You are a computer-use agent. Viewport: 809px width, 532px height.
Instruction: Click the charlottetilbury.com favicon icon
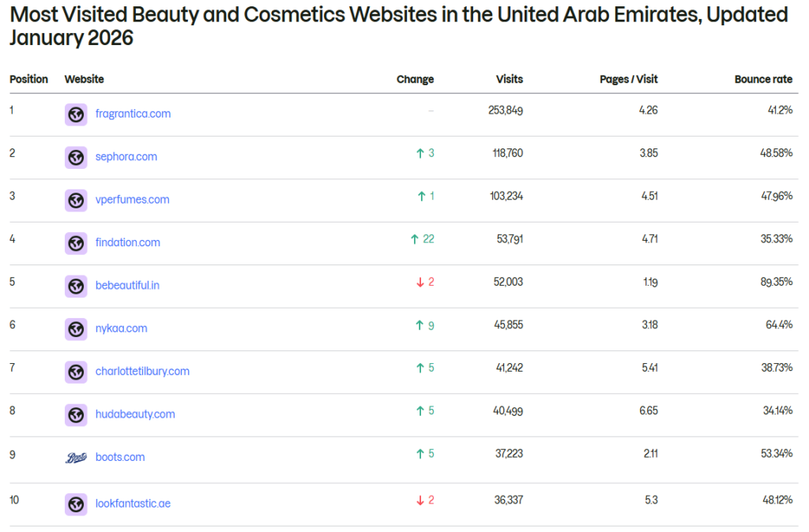pos(76,371)
